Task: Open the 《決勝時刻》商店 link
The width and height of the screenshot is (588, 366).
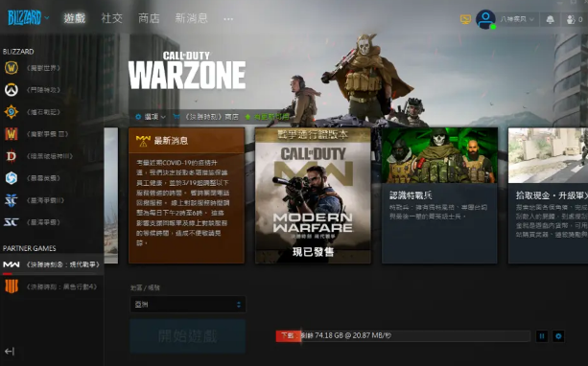Action: click(211, 117)
